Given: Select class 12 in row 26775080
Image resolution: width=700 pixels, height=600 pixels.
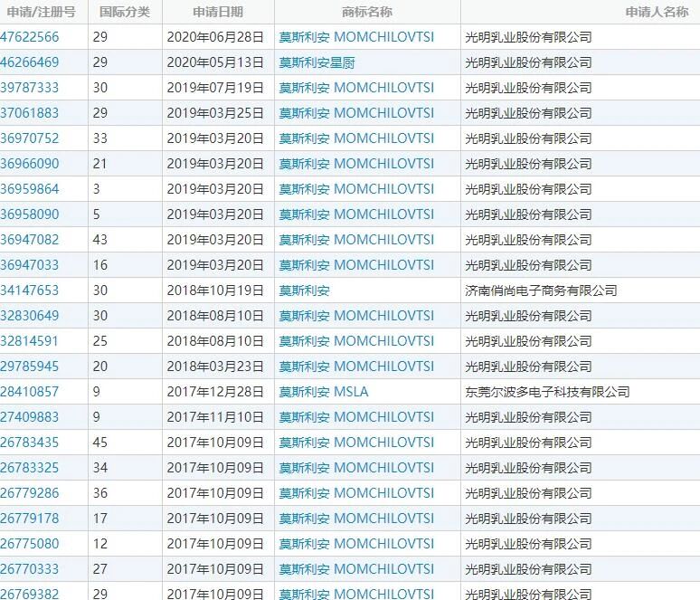Looking at the screenshot, I should coord(100,544).
